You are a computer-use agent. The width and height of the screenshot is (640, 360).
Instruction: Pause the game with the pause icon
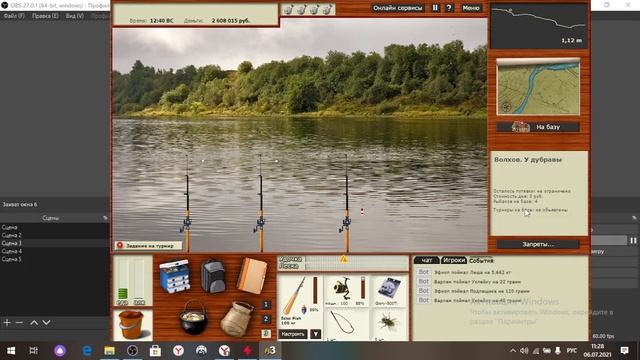(x=435, y=8)
